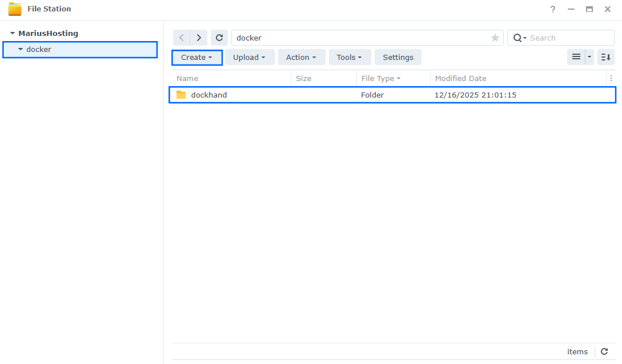Open the search filter dropdown with magnifier
The height and width of the screenshot is (364, 622).
click(518, 37)
